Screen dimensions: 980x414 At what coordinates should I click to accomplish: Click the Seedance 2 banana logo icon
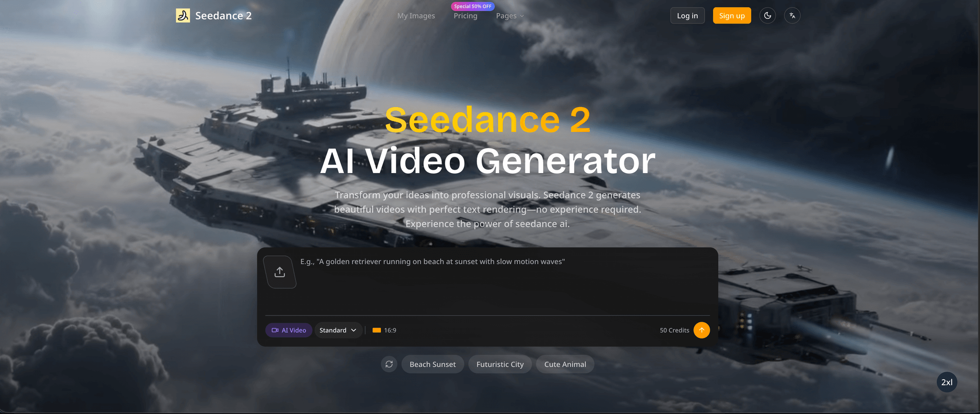[183, 16]
